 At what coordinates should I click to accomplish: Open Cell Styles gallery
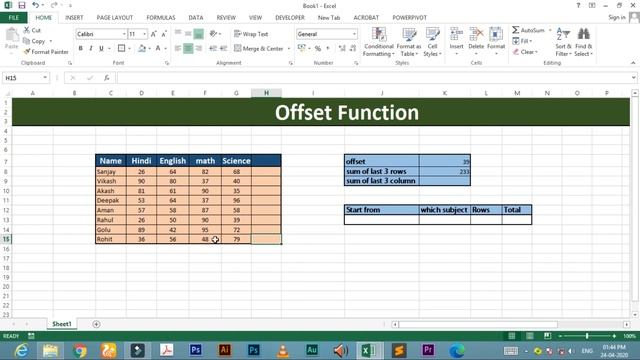[x=432, y=42]
